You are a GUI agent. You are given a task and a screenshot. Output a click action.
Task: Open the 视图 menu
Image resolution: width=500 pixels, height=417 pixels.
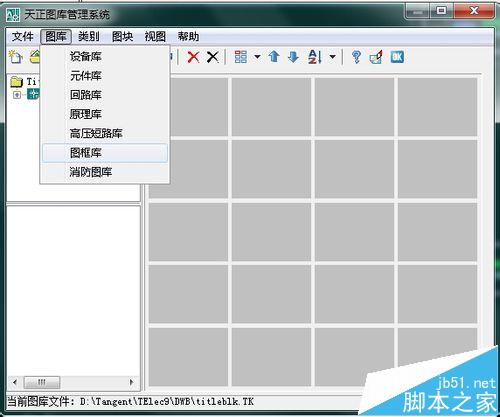pos(155,36)
